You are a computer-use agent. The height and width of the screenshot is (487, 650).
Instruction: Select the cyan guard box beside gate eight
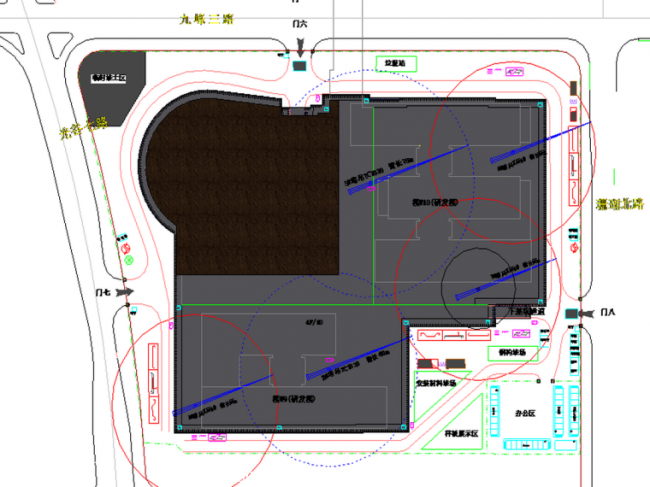[572, 314]
